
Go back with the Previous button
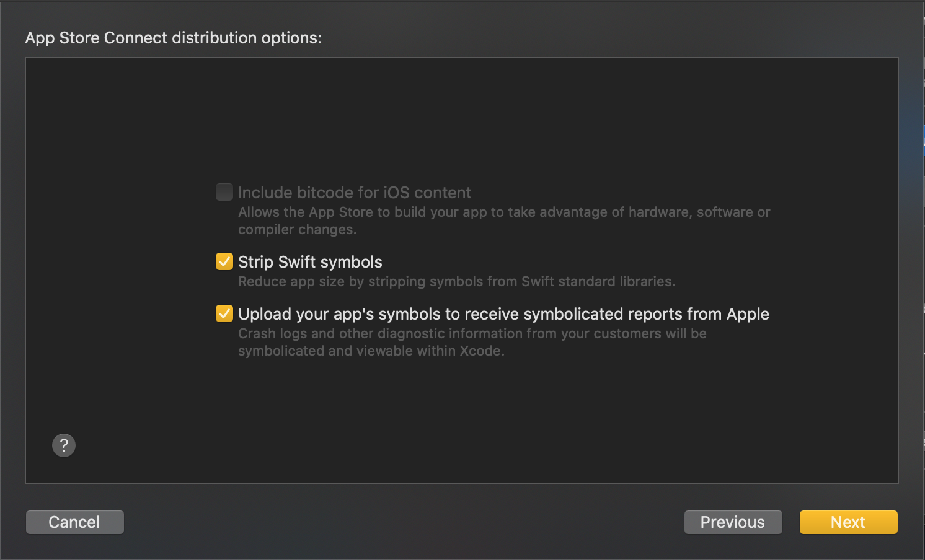(x=733, y=522)
